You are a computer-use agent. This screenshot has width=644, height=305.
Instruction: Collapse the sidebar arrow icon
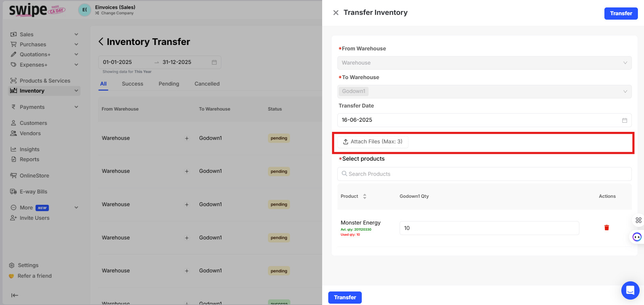click(x=15, y=295)
